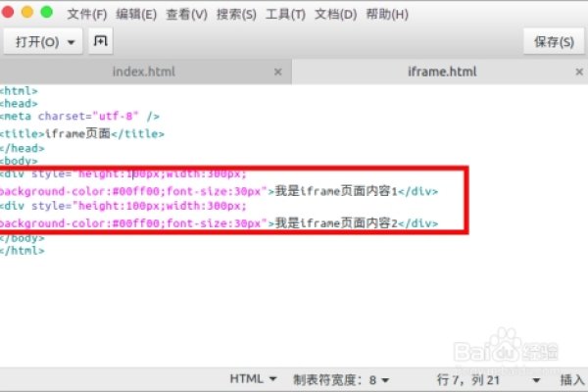
Task: Open the 文件(F) menu
Action: (x=87, y=15)
